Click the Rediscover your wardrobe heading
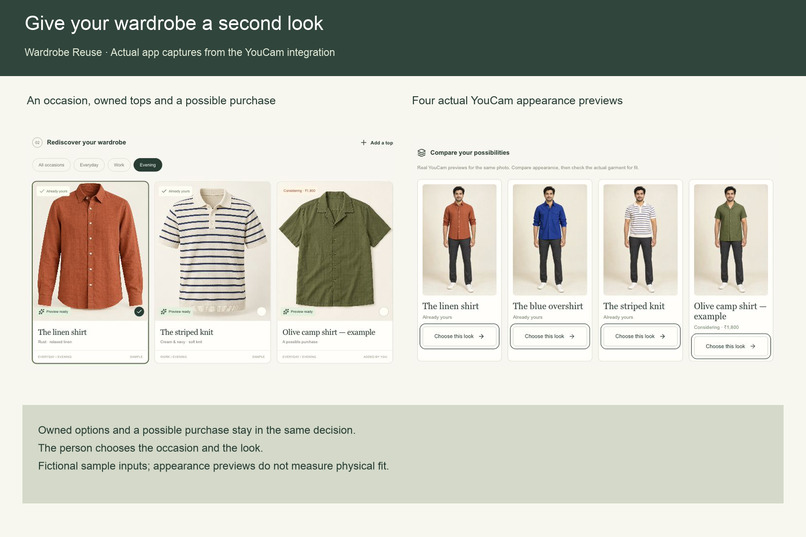Screen dimensions: 806x537 click(86, 142)
